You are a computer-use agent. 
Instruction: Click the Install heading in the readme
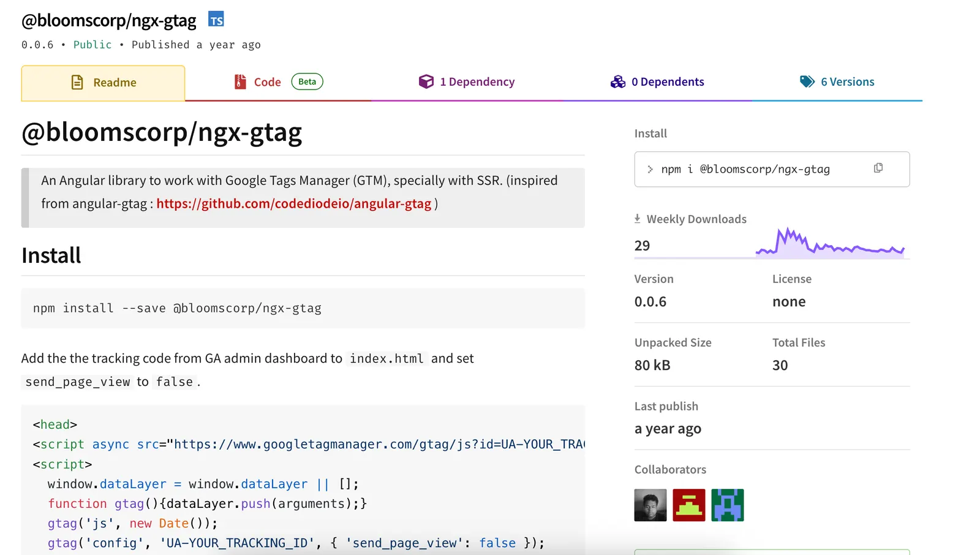(x=51, y=255)
